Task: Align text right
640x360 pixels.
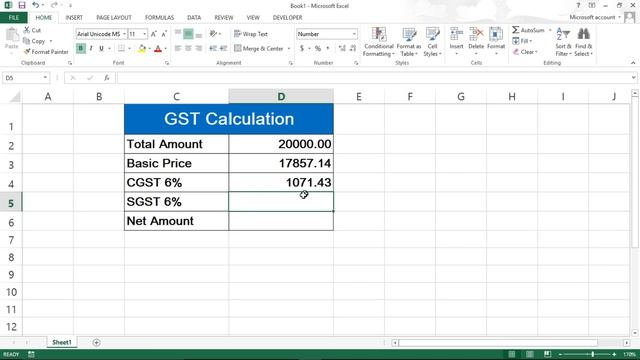Action: [x=198, y=49]
